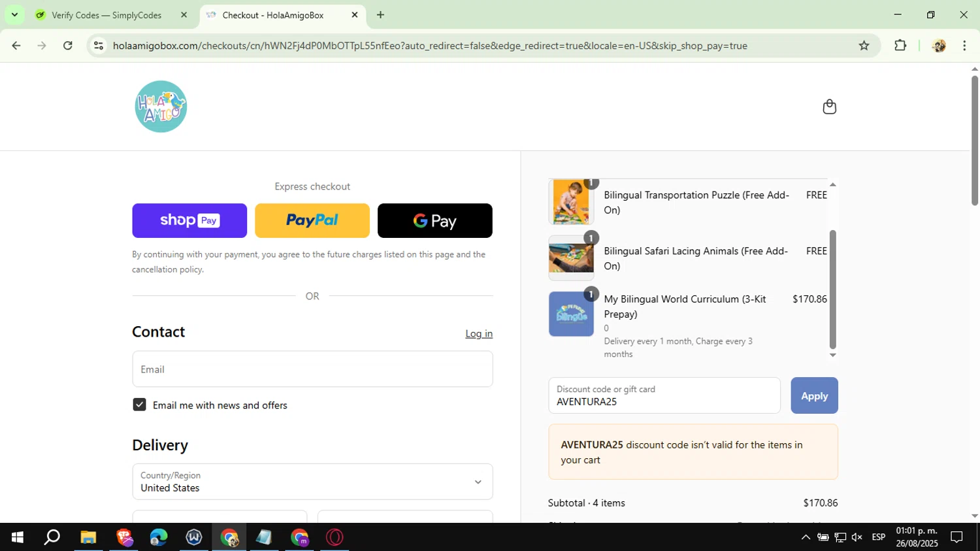The height and width of the screenshot is (551, 980).
Task: Focus the Email input field
Action: point(312,369)
